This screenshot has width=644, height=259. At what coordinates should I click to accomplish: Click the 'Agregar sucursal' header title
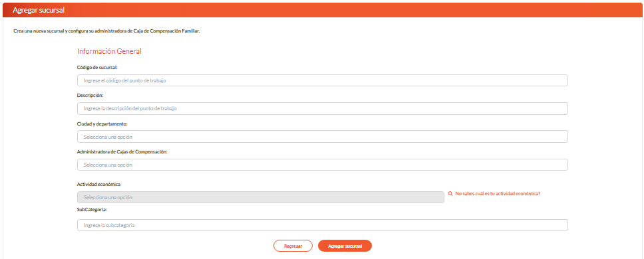point(39,10)
